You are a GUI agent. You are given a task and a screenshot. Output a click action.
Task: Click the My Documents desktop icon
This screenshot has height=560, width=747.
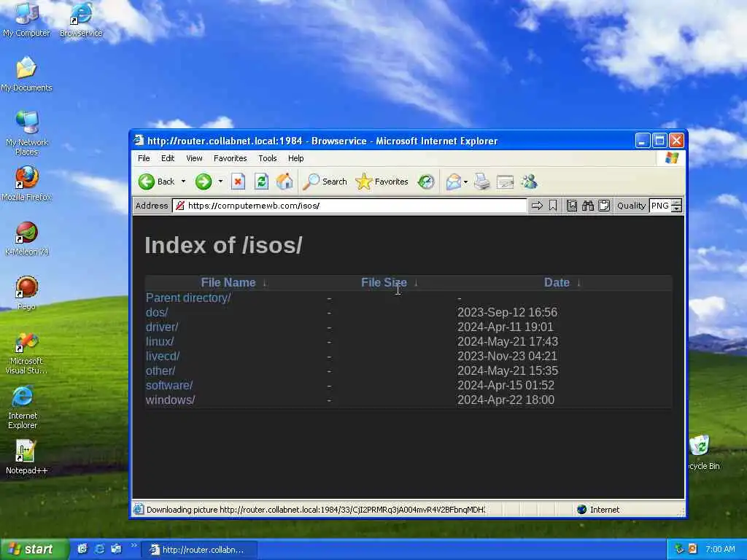[26, 74]
